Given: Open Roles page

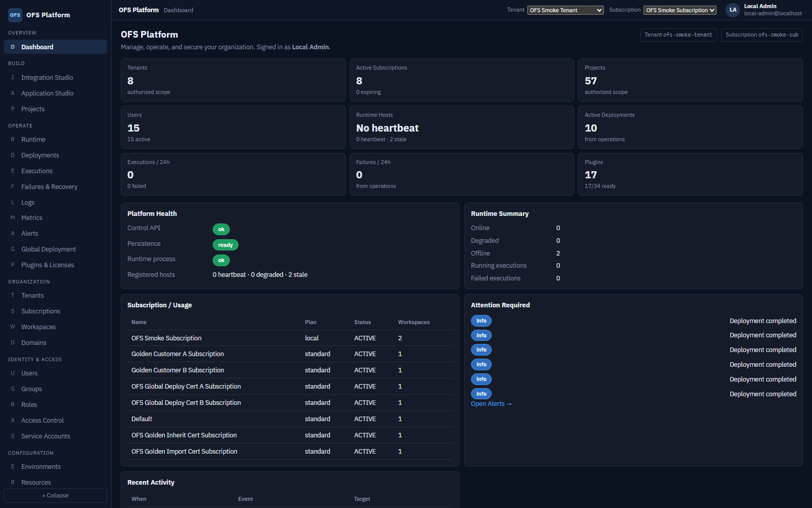Looking at the screenshot, I should (x=55, y=404).
